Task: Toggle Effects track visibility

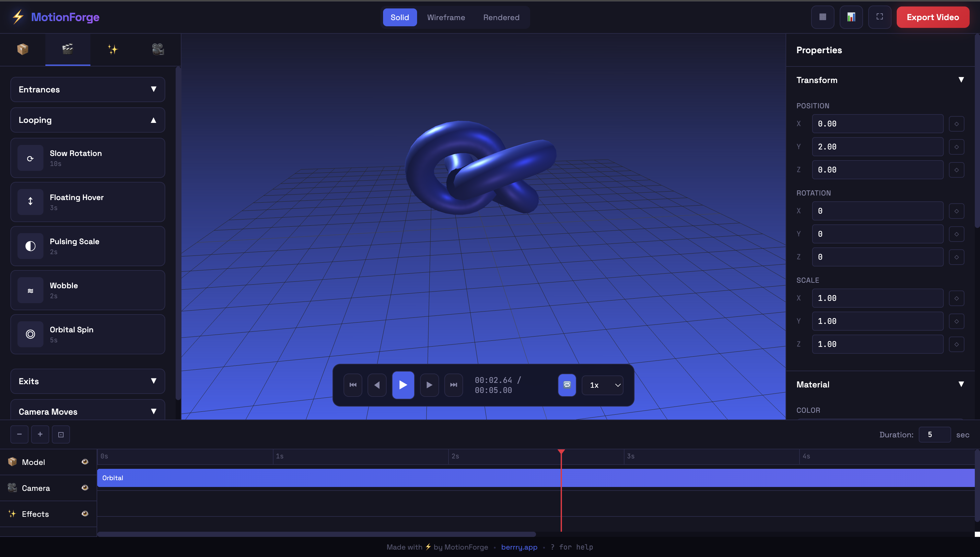Action: (x=85, y=514)
